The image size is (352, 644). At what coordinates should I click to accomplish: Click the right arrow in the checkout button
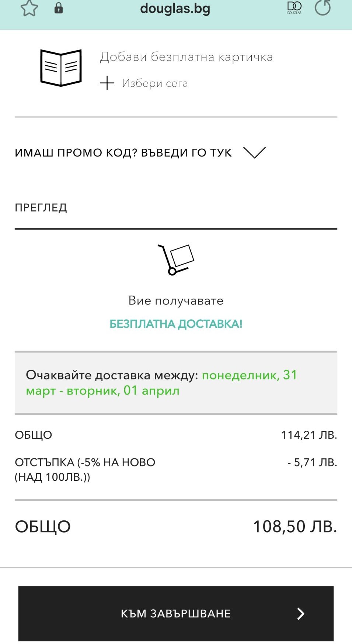(x=301, y=613)
